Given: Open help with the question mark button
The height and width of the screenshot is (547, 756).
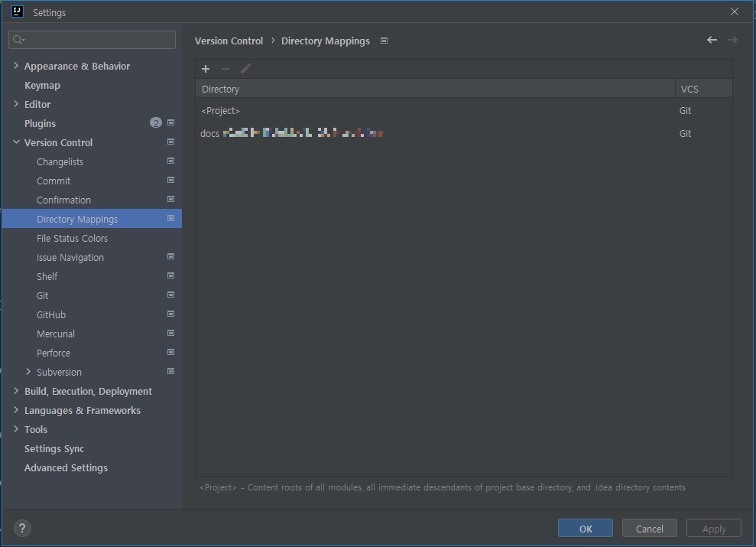Looking at the screenshot, I should [x=22, y=528].
